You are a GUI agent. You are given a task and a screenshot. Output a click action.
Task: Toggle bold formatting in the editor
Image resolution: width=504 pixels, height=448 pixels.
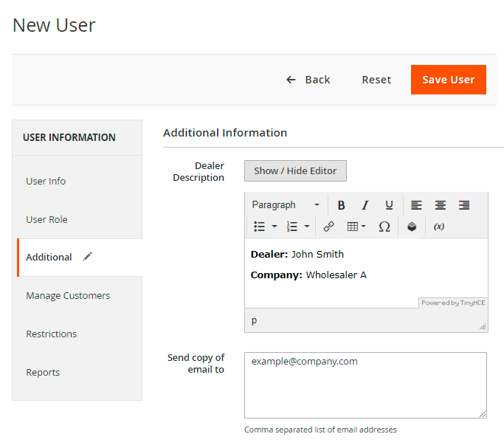click(x=341, y=205)
